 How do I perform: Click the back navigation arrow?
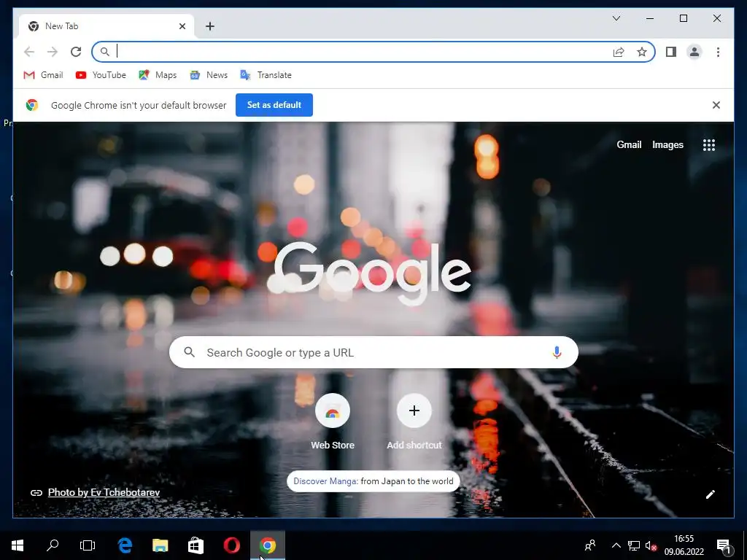click(29, 52)
